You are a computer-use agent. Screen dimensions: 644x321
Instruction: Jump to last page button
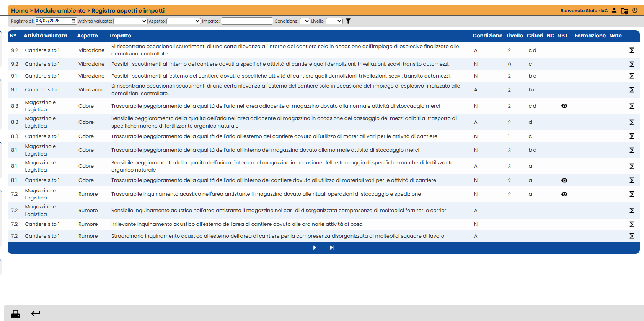click(x=332, y=248)
